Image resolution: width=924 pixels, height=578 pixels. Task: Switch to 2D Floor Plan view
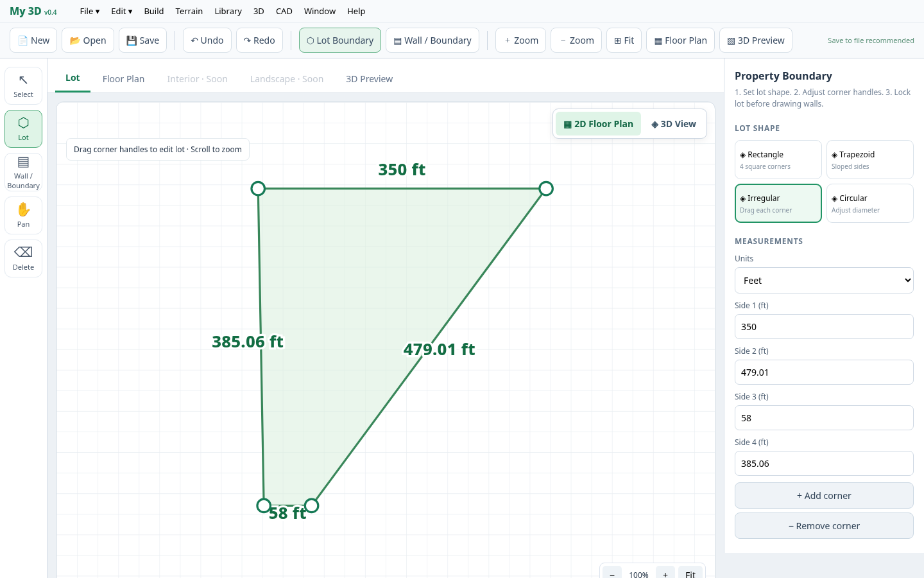598,124
